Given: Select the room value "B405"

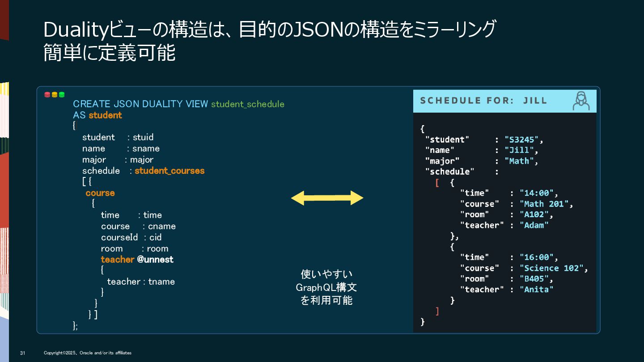Looking at the screenshot, I should click(x=534, y=279).
